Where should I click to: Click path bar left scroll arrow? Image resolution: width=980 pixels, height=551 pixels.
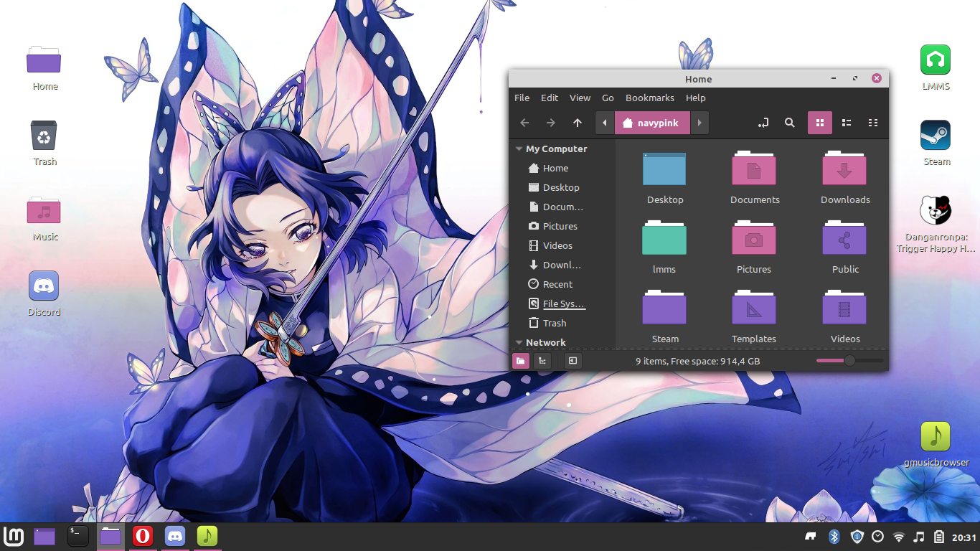point(605,123)
